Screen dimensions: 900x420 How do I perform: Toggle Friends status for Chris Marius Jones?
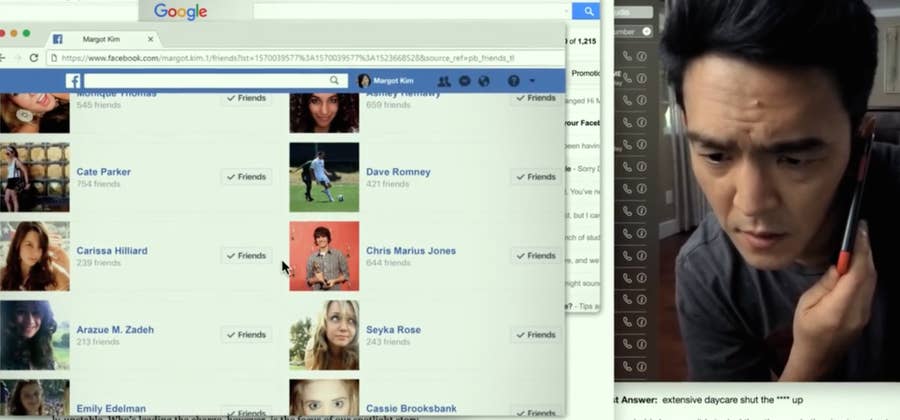coord(536,255)
